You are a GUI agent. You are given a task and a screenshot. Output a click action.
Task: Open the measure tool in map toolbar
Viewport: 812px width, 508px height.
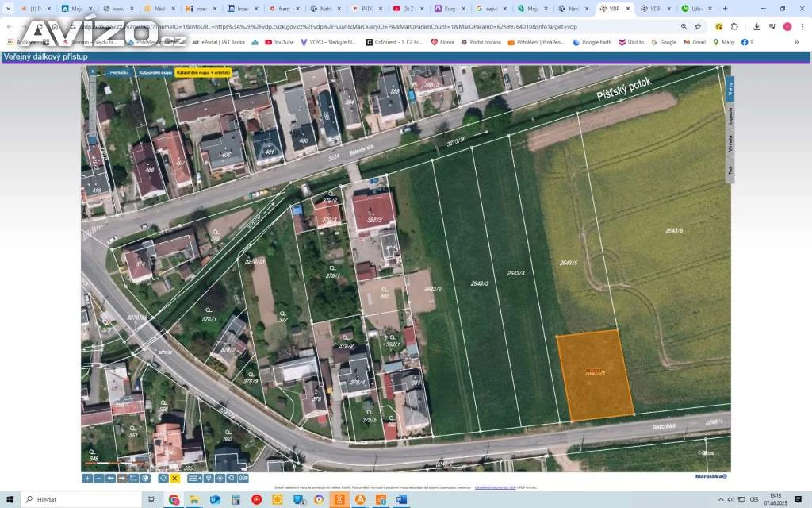195,479
